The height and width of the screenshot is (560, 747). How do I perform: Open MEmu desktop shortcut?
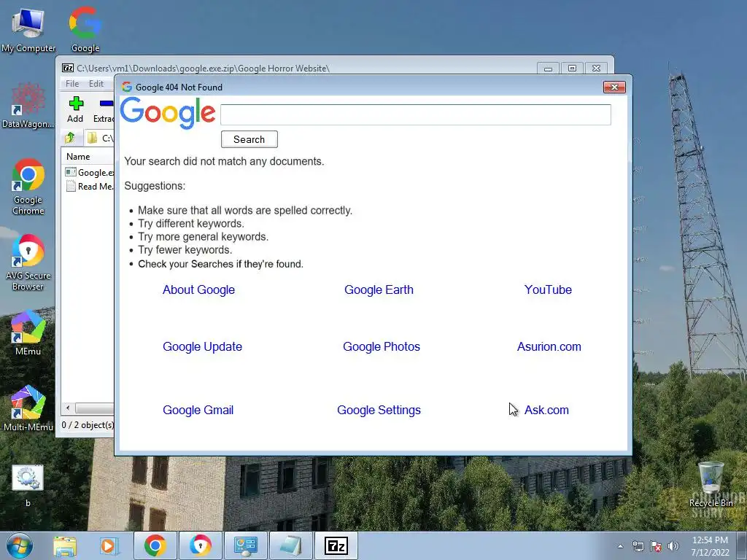28,332
